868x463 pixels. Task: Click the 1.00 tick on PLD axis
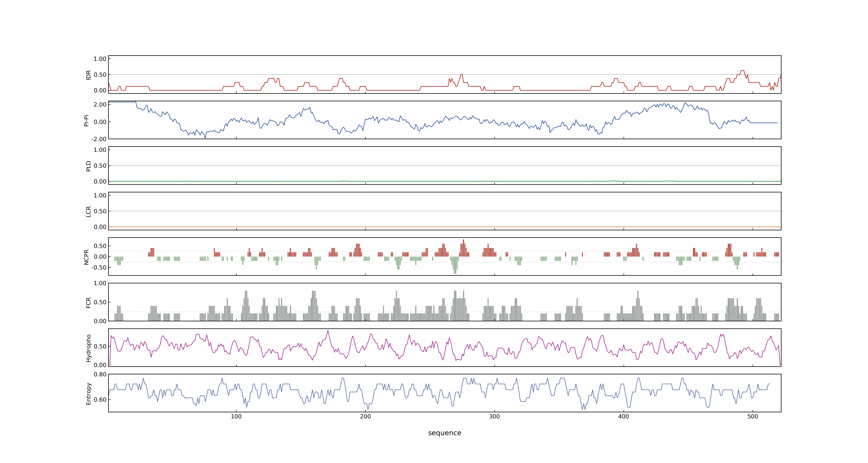click(100, 150)
